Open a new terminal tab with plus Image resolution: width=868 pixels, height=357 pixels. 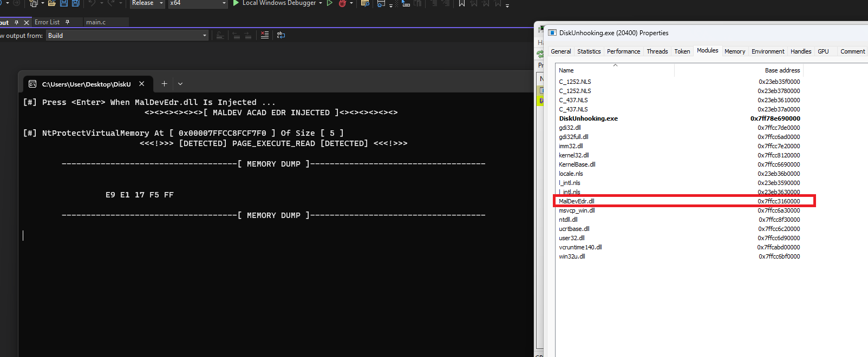[164, 84]
